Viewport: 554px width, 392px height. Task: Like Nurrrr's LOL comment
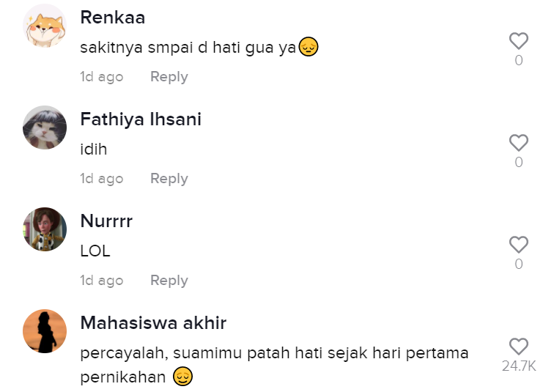518,245
